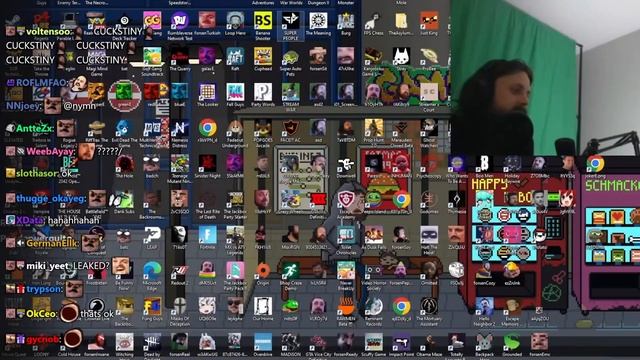
Task: Select the highlighted SUPER PEOPLE shortcut
Action: 291,25
